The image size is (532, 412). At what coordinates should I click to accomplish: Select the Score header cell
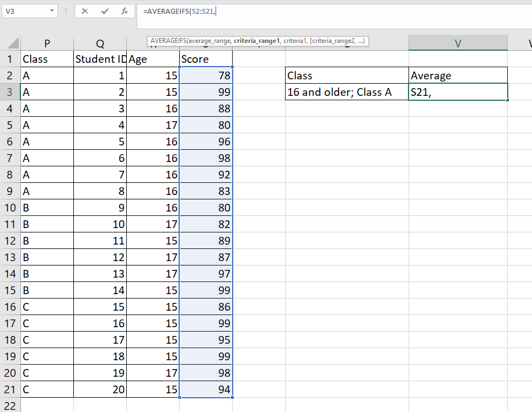pyautogui.click(x=205, y=59)
